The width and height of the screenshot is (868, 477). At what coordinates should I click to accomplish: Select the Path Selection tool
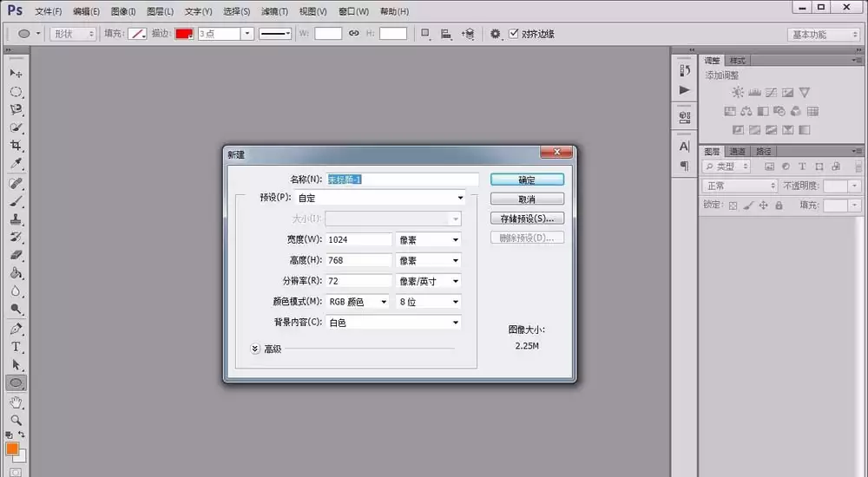tap(16, 364)
